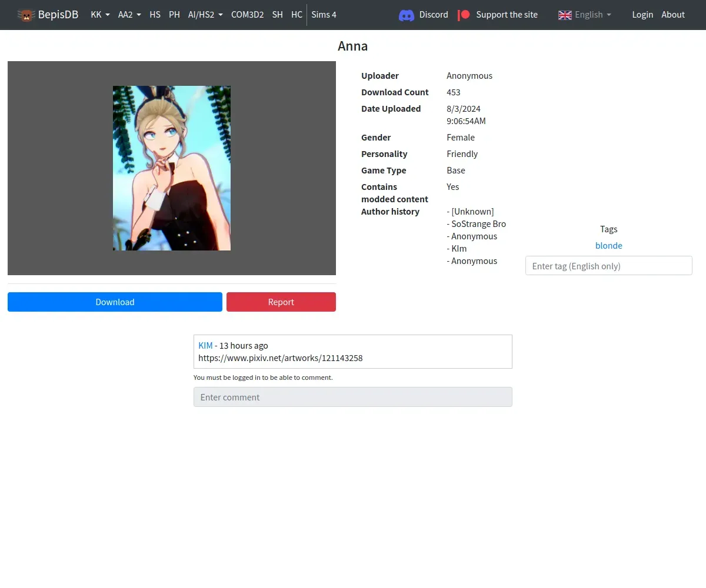This screenshot has width=706, height=588.
Task: Go to the PH section
Action: [174, 15]
